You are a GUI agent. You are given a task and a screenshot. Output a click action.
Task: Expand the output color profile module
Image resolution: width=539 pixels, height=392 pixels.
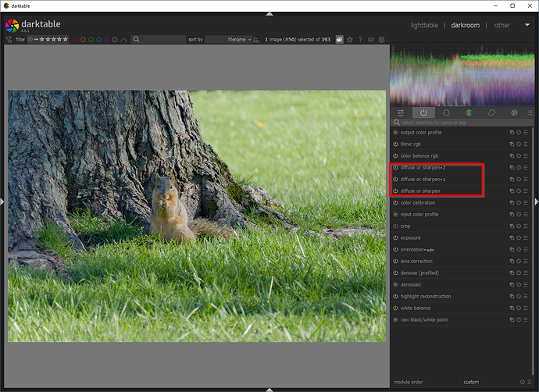click(421, 133)
